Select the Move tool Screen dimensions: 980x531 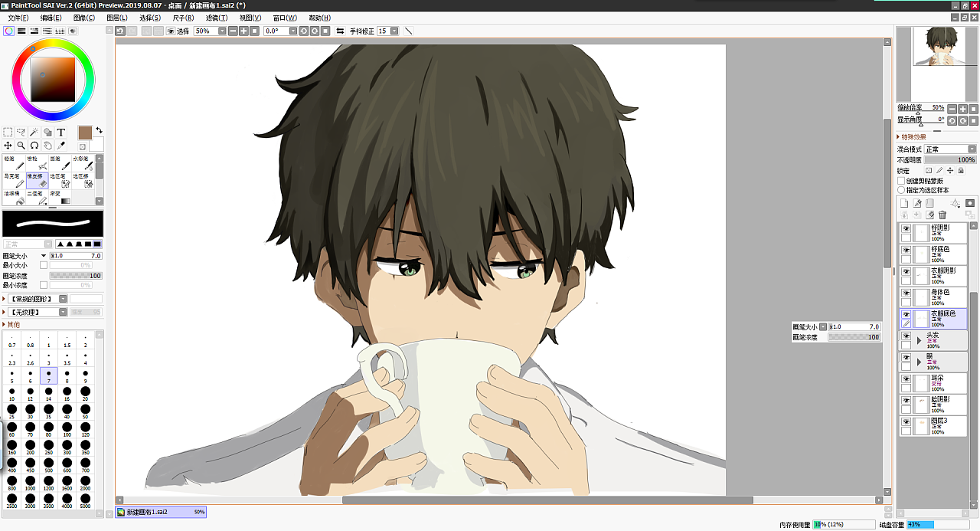coord(8,145)
